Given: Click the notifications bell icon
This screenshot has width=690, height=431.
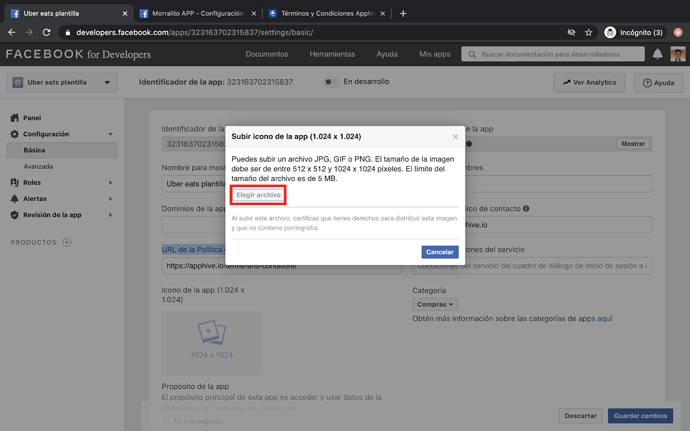Looking at the screenshot, I should [657, 54].
